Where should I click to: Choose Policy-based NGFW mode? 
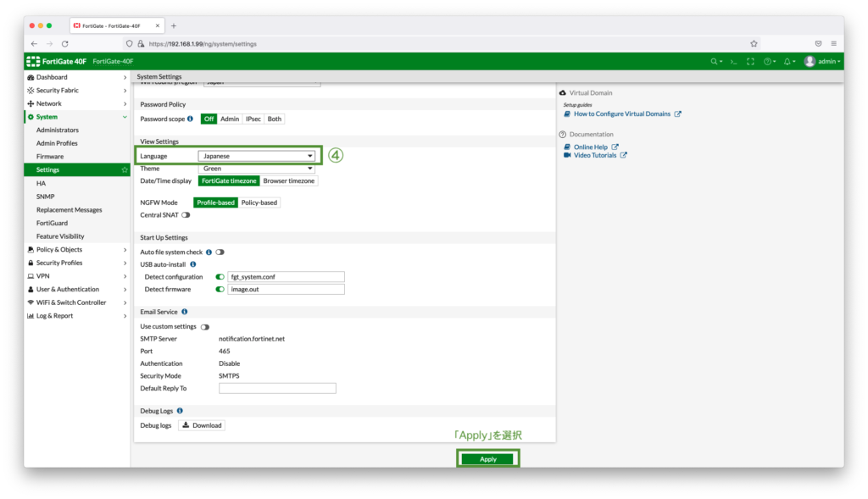[259, 202]
